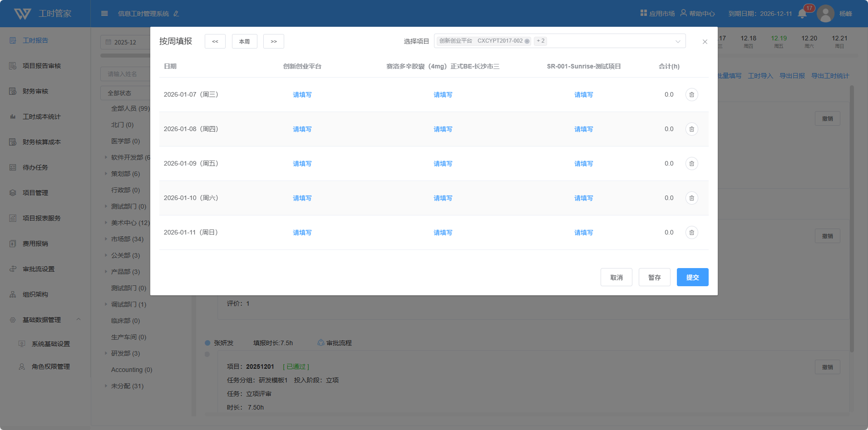The width and height of the screenshot is (868, 430).
Task: Collapse the 基础数据管理 menu section
Action: point(79,320)
